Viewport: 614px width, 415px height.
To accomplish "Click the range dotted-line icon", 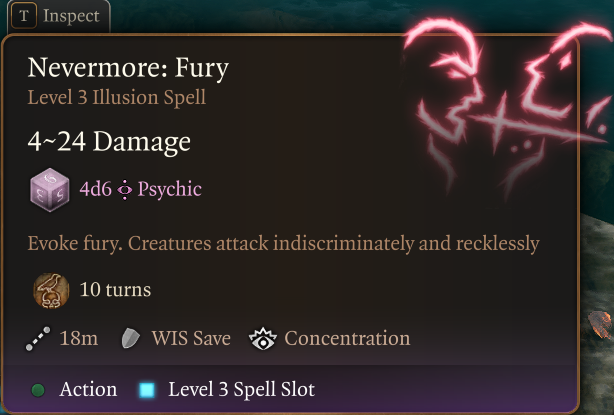I will pos(38,339).
